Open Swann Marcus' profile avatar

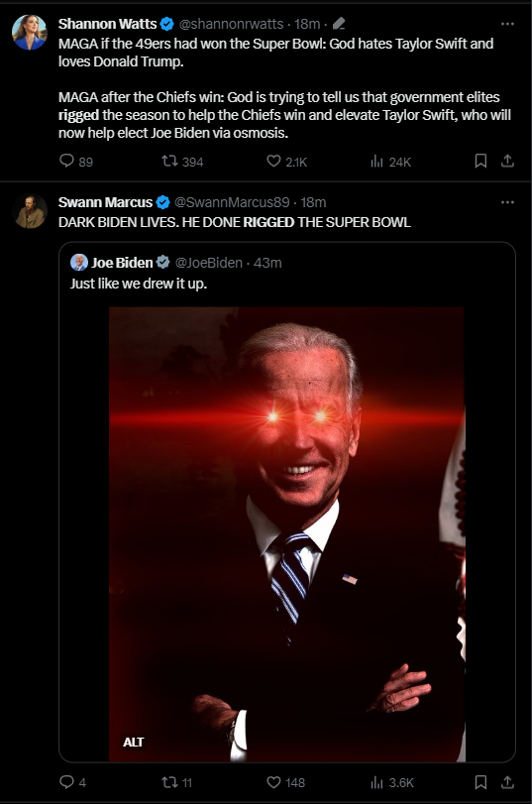point(29,211)
